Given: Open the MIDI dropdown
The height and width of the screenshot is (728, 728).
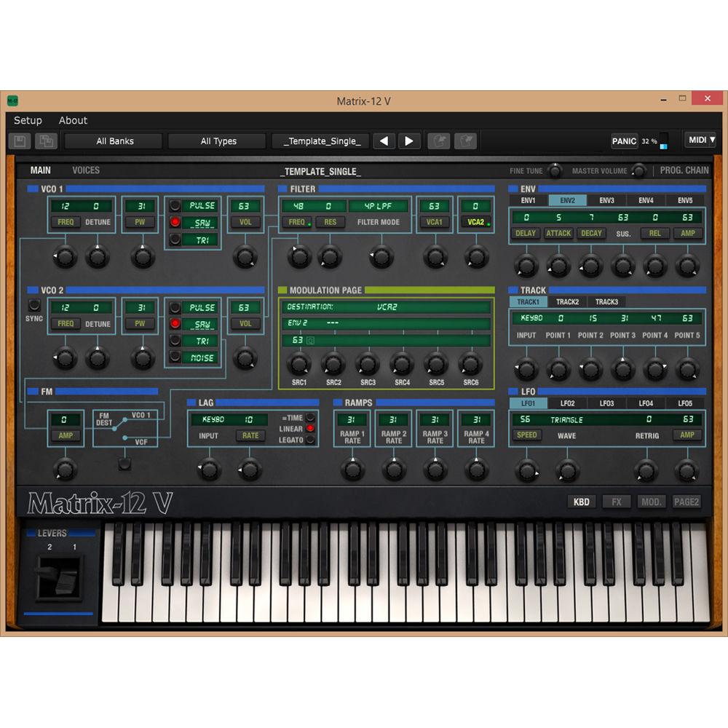Looking at the screenshot, I should pyautogui.click(x=700, y=139).
